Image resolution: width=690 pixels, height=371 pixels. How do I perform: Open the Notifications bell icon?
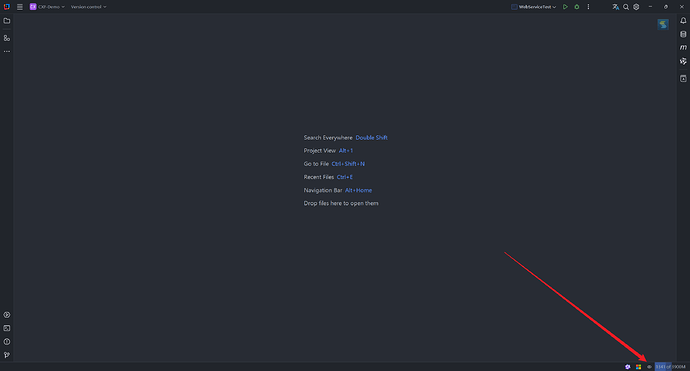point(683,21)
